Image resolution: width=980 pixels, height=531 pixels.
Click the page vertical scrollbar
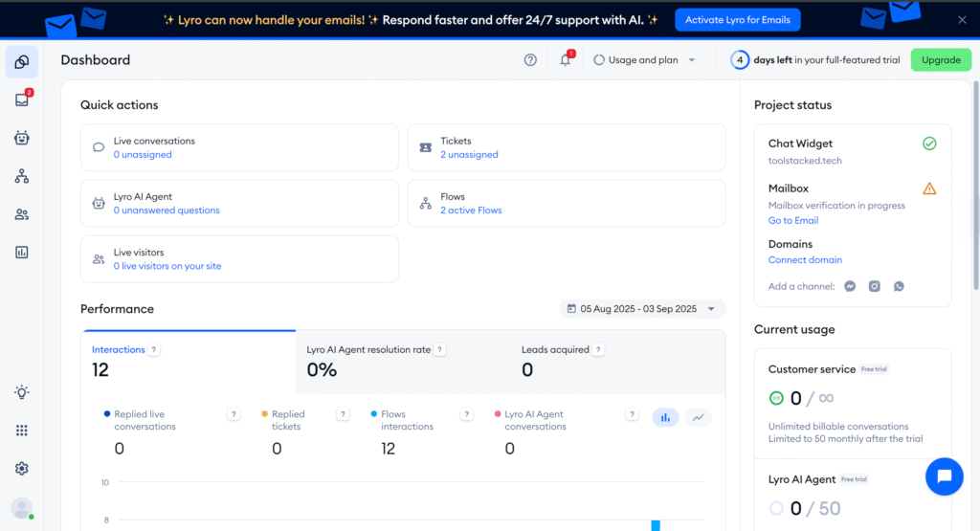point(975,191)
